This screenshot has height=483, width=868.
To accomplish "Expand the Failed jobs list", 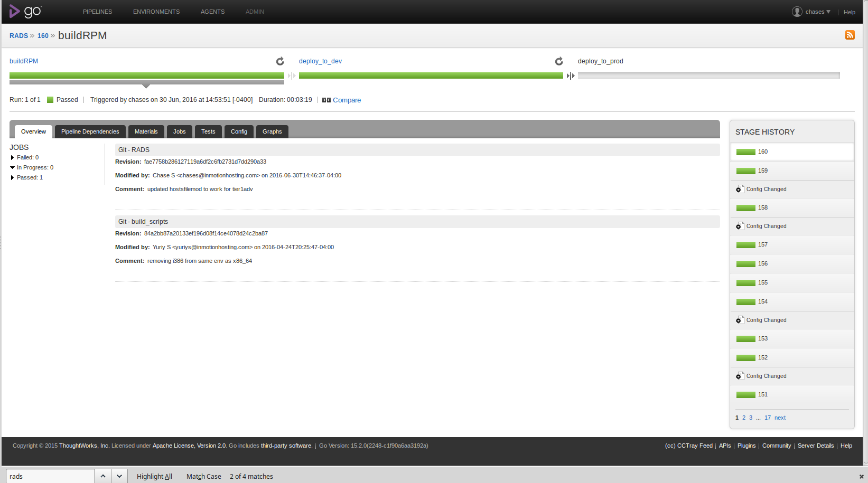I will pyautogui.click(x=12, y=157).
